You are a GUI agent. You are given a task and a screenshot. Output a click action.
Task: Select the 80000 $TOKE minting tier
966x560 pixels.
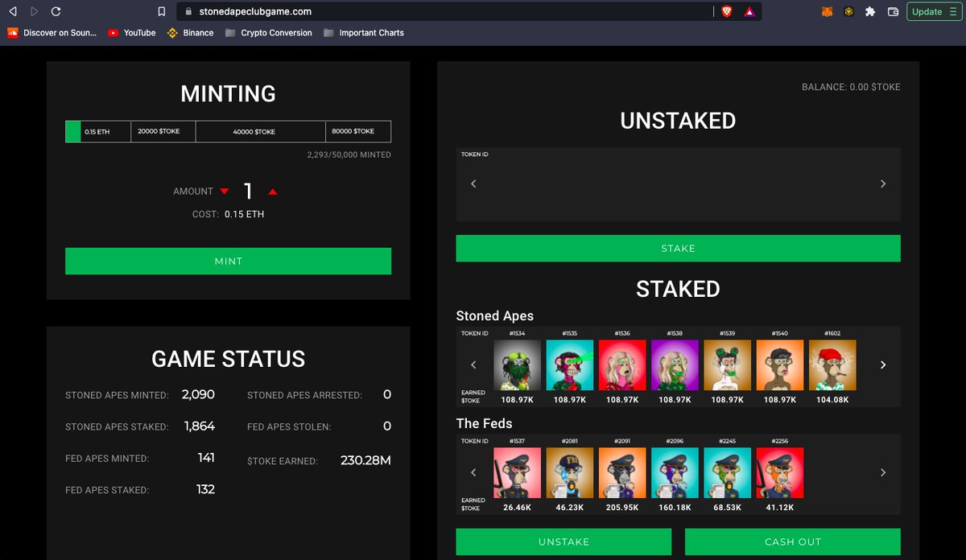coord(357,131)
